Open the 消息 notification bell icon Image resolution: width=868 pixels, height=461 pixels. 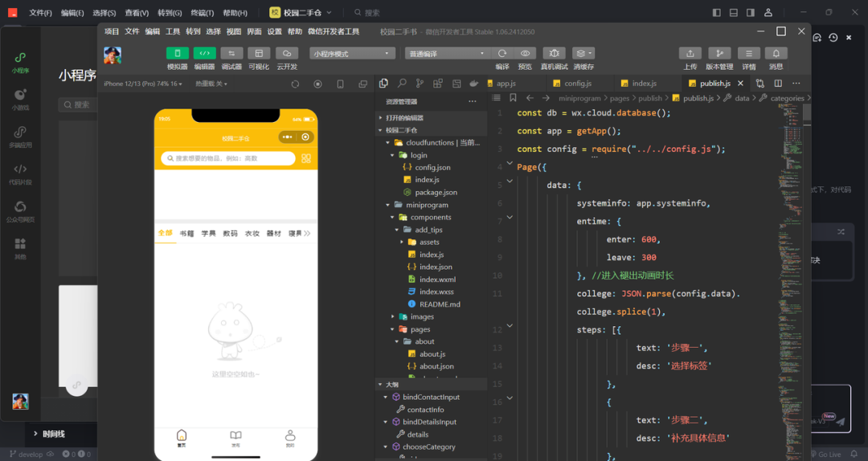(776, 54)
